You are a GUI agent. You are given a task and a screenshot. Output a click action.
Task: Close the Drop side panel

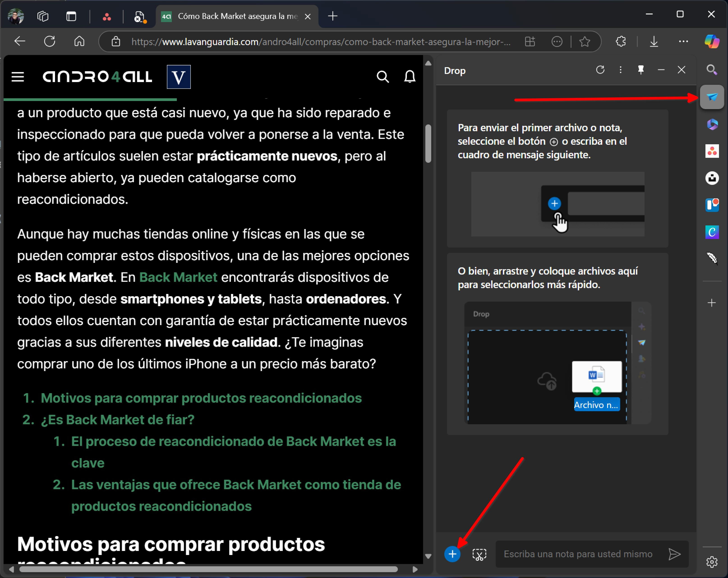[x=681, y=70]
